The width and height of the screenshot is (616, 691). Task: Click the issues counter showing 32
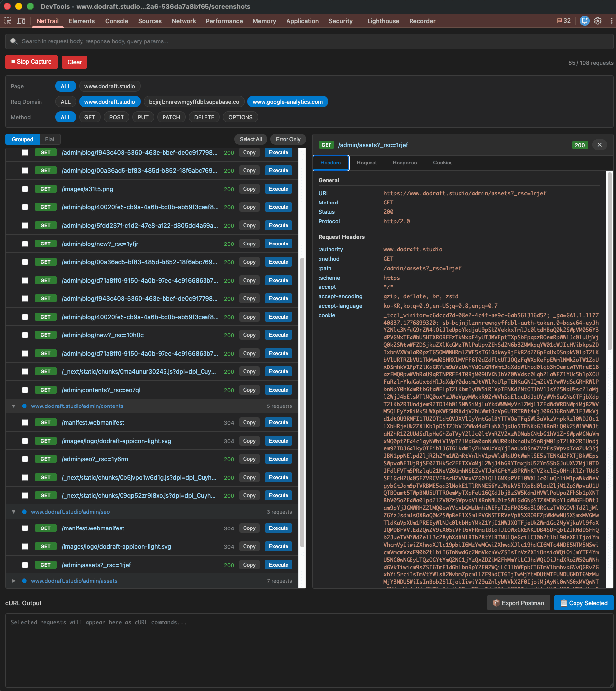tap(564, 21)
